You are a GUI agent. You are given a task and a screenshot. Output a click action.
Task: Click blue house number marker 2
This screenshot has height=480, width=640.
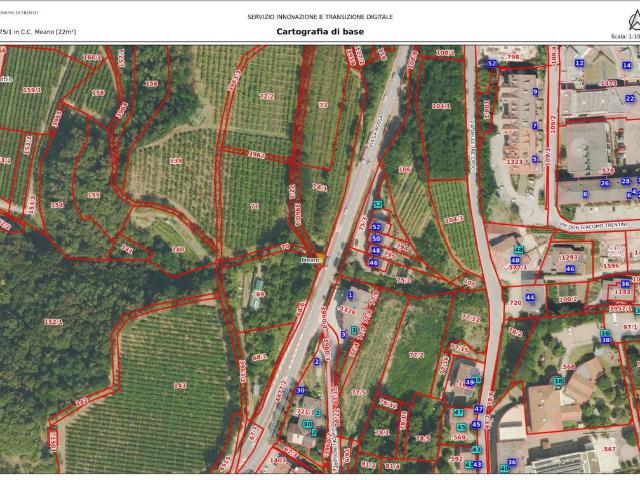317,361
